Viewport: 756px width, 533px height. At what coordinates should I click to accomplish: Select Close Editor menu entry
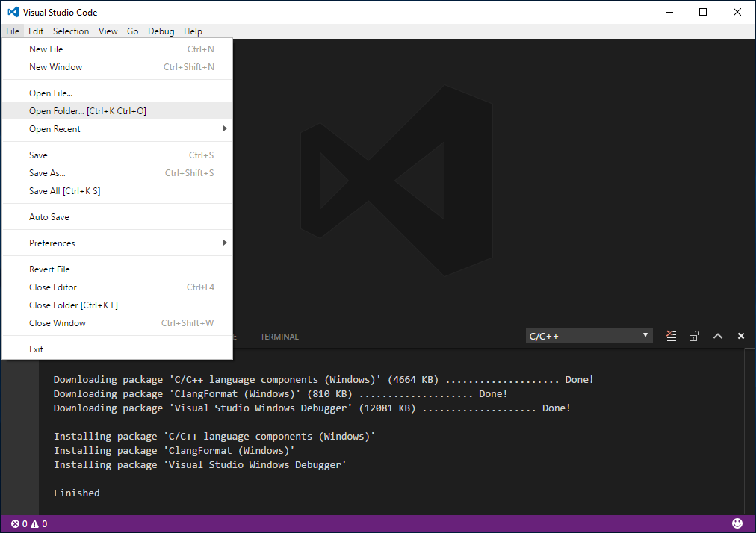[117, 287]
